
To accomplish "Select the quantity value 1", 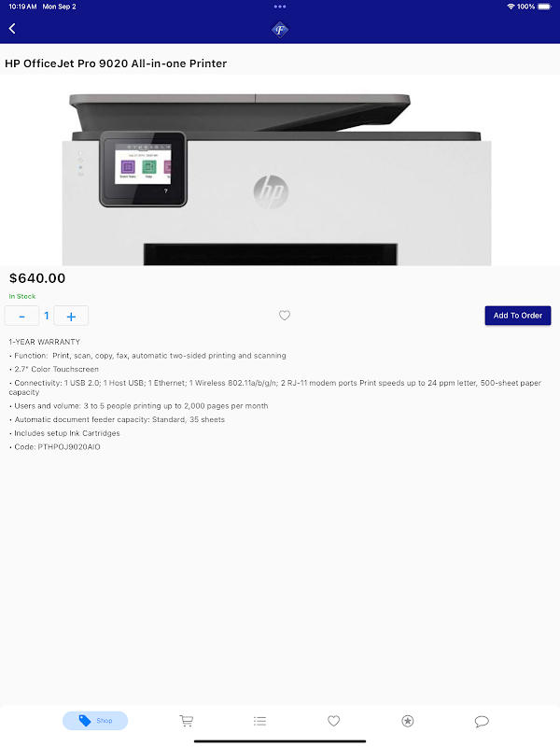I will [x=47, y=316].
